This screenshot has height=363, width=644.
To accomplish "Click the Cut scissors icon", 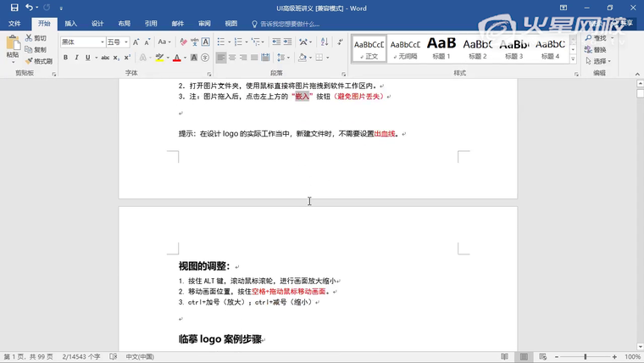I will coord(36,38).
